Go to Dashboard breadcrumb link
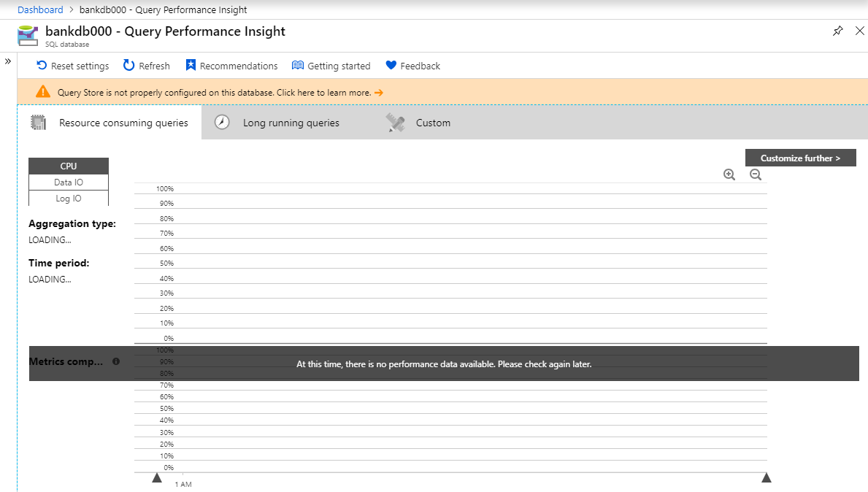 point(40,10)
